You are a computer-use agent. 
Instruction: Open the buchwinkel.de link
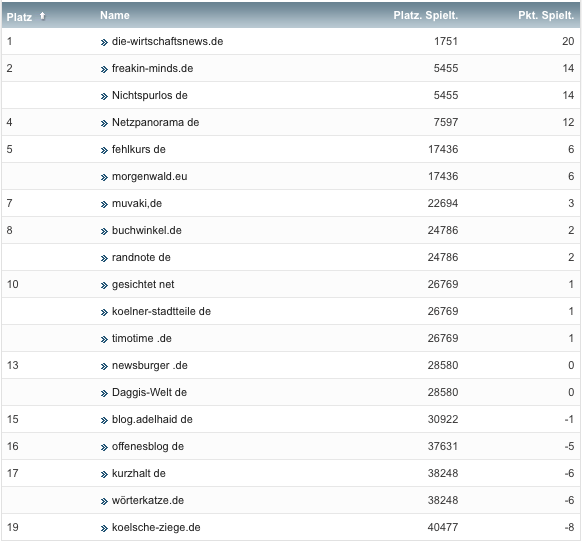[x=147, y=230]
